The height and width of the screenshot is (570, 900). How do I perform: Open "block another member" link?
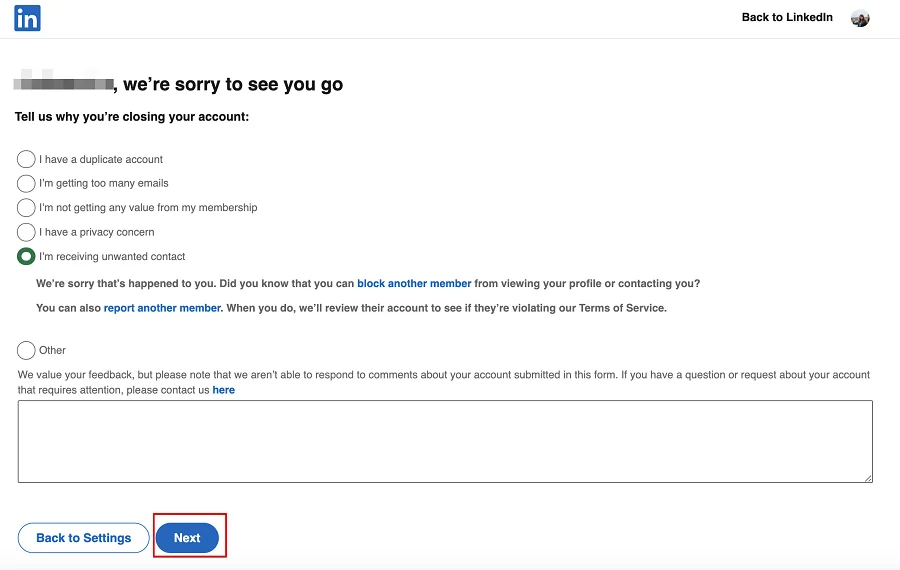point(414,283)
